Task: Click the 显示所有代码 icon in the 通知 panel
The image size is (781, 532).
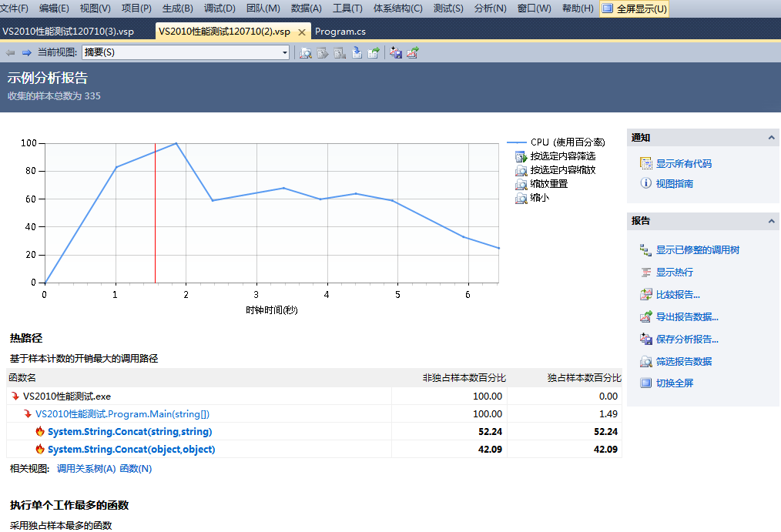Action: [645, 164]
